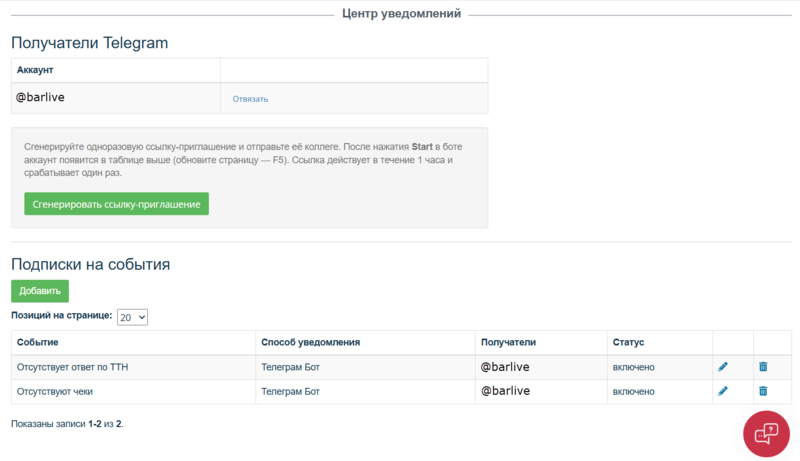Click "включено" status in the ТТН row
This screenshot has width=800, height=461.
pyautogui.click(x=633, y=367)
